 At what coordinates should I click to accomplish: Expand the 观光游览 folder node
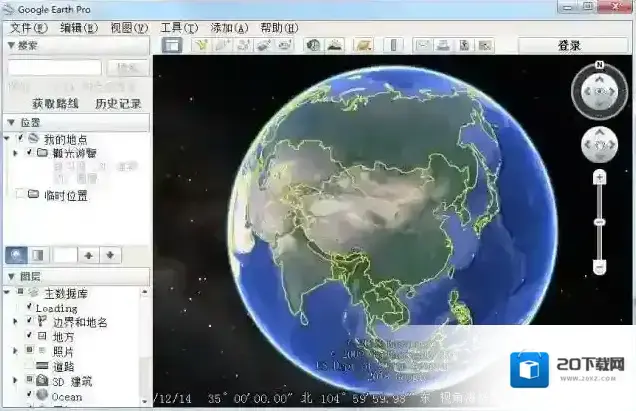pyautogui.click(x=15, y=153)
